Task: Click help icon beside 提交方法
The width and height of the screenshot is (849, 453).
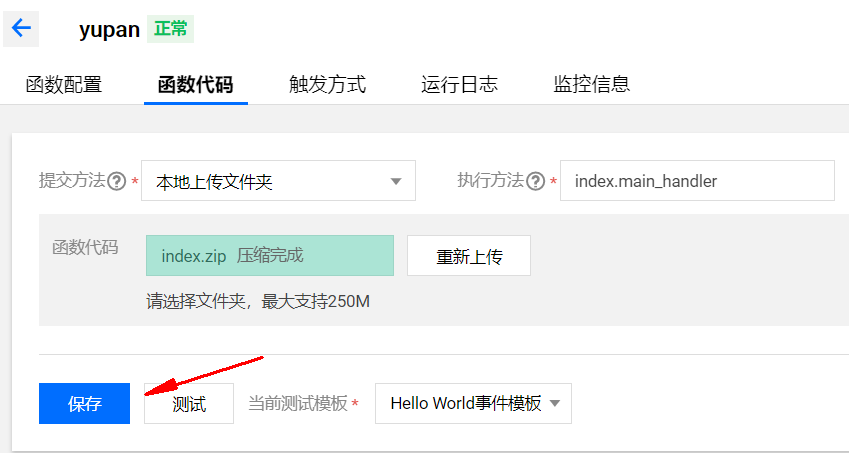Action: tap(116, 182)
